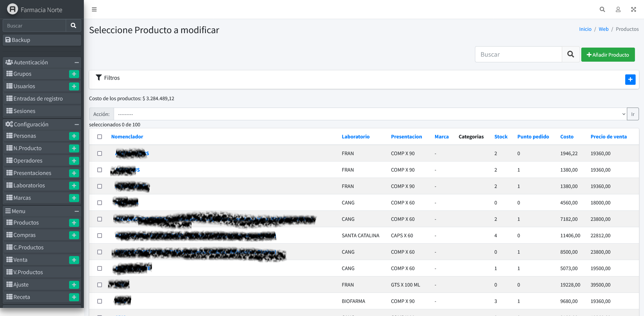Open the top navbar search magnifier
Viewport: 644px width, 316px height.
click(x=602, y=9)
